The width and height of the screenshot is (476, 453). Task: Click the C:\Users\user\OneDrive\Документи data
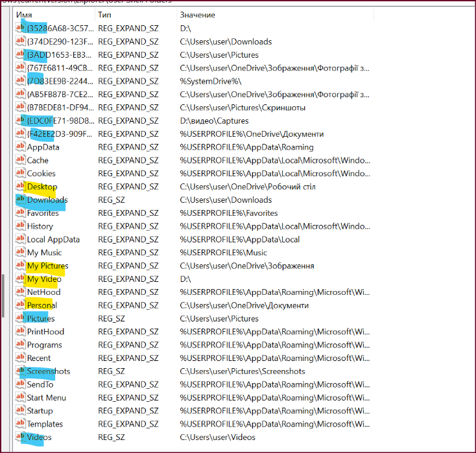[x=244, y=305]
